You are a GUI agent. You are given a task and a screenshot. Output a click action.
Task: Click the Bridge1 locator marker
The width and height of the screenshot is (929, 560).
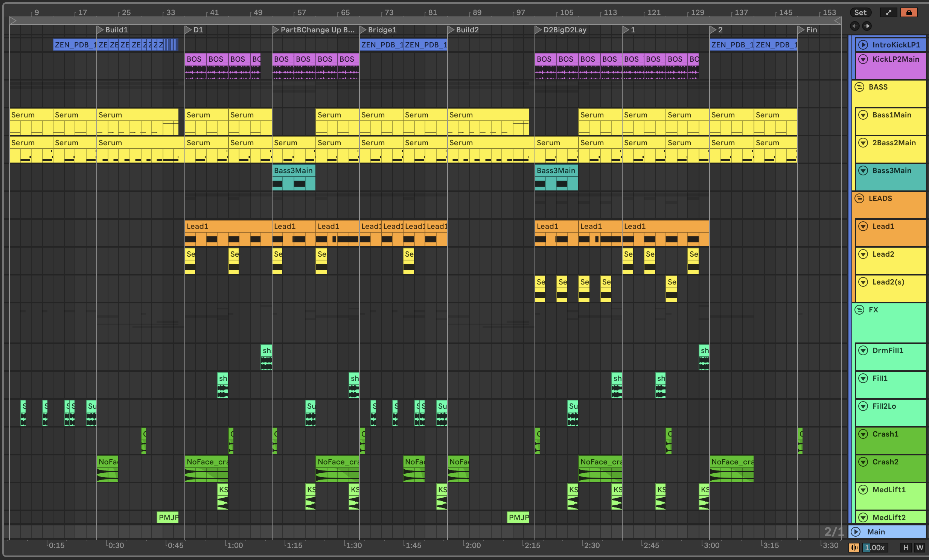tap(363, 29)
